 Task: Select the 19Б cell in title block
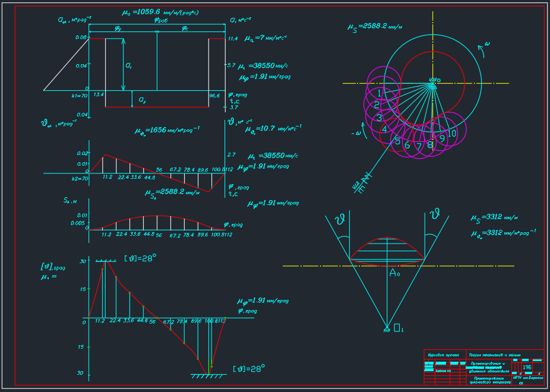[x=527, y=367]
